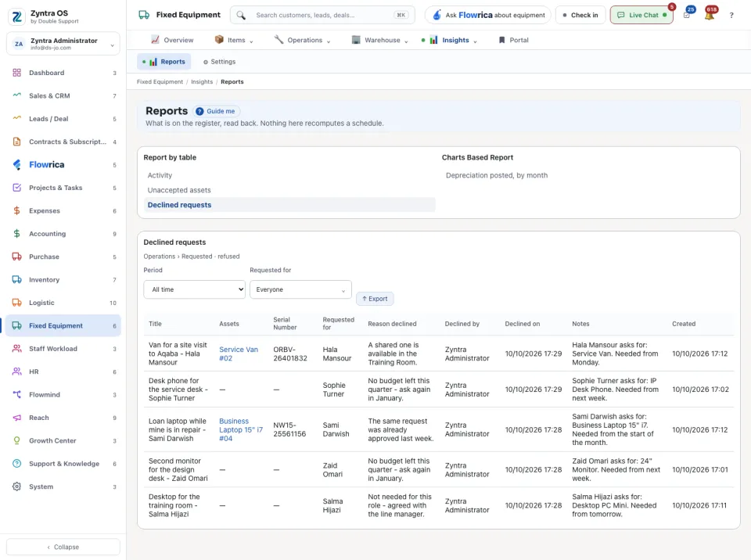Click the Purchase truck icon
751x560 pixels.
(x=16, y=257)
